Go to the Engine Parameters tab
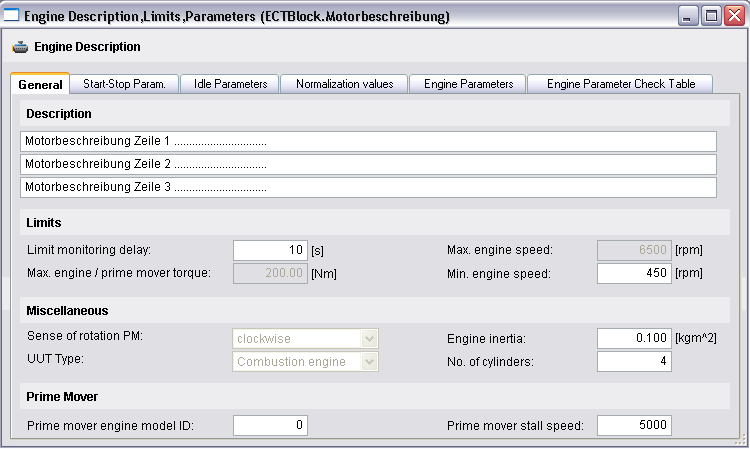 (x=468, y=84)
